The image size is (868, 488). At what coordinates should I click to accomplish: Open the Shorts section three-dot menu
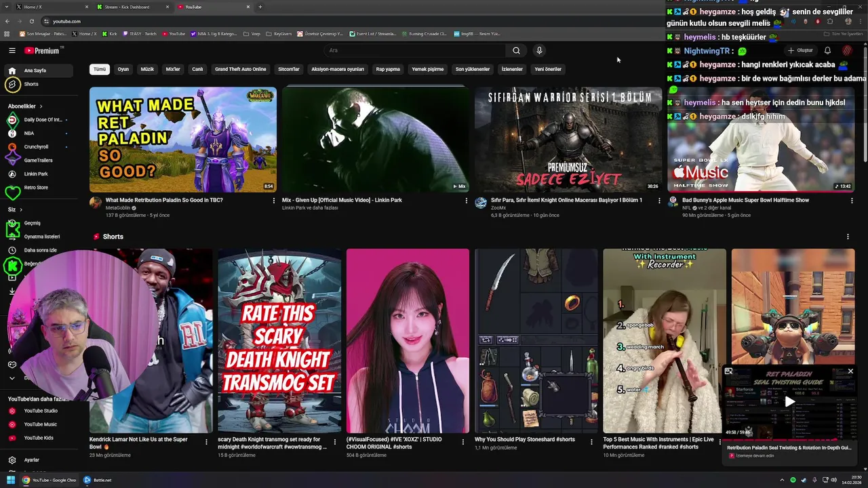(848, 237)
